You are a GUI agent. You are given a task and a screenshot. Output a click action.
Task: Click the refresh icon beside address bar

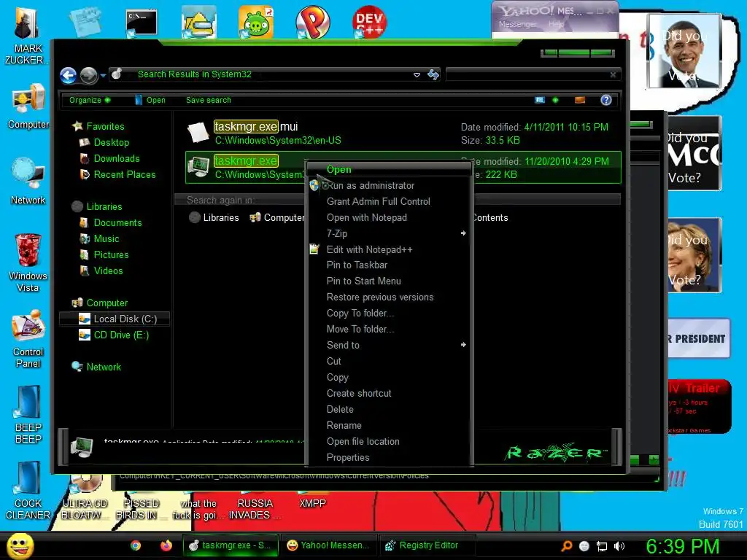point(433,75)
